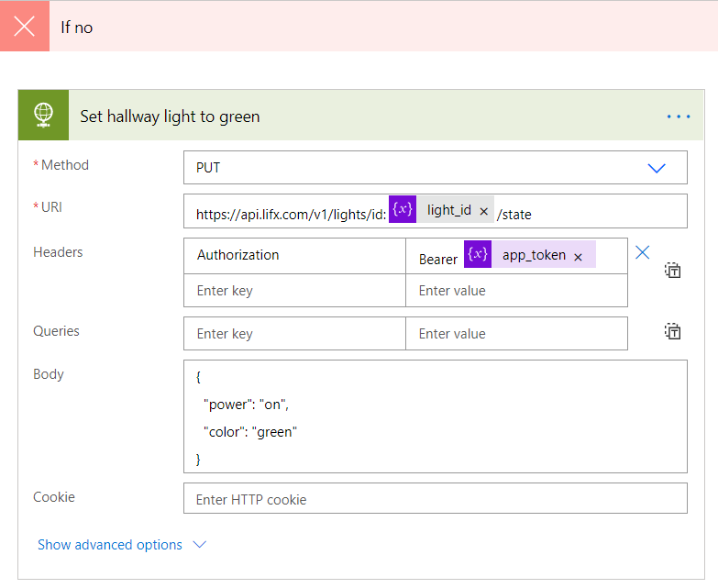Click the green HTTP globe action icon
This screenshot has width=718, height=588.
pos(43,116)
